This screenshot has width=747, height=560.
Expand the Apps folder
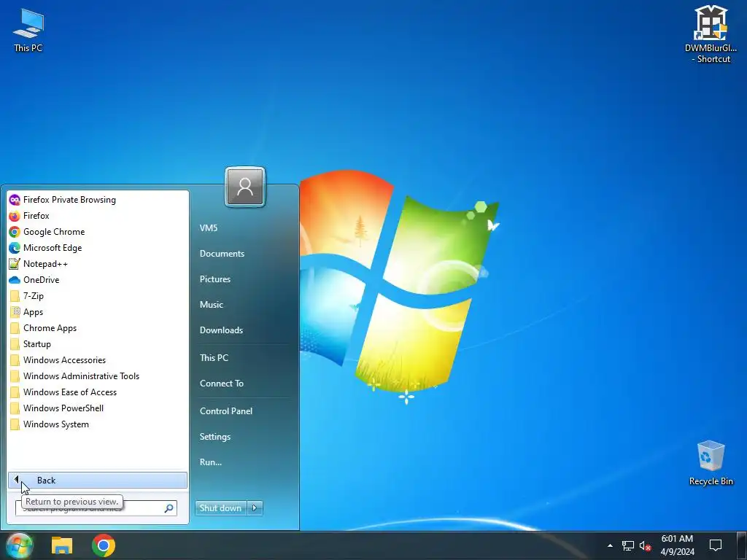(98, 312)
